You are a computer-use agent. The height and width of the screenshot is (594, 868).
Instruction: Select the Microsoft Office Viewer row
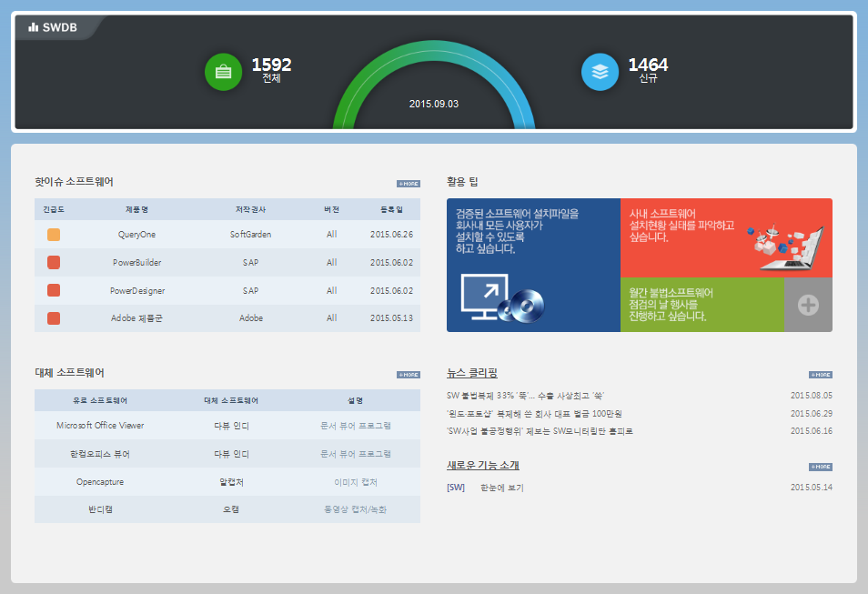click(x=227, y=426)
